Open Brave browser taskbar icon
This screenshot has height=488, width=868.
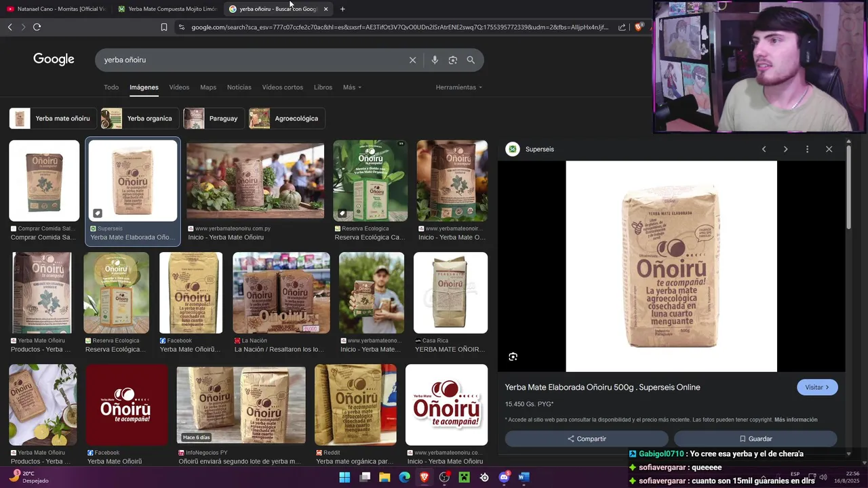coord(425,477)
